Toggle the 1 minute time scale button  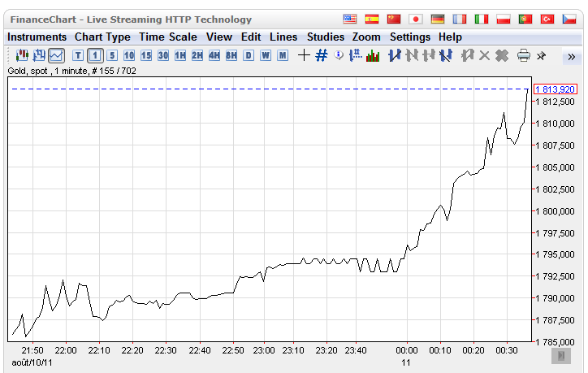(x=95, y=55)
